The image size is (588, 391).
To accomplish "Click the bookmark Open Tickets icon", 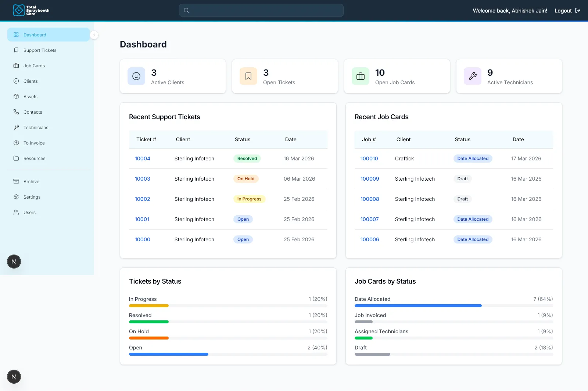I will (x=248, y=76).
